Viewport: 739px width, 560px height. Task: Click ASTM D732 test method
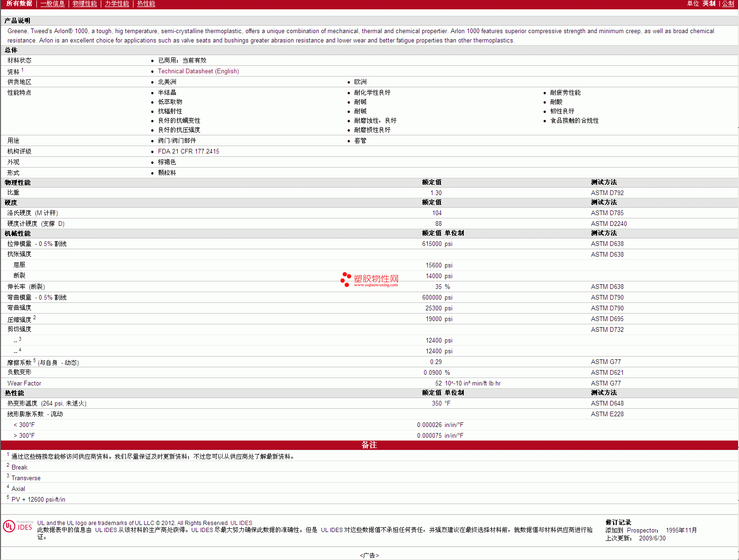click(607, 330)
